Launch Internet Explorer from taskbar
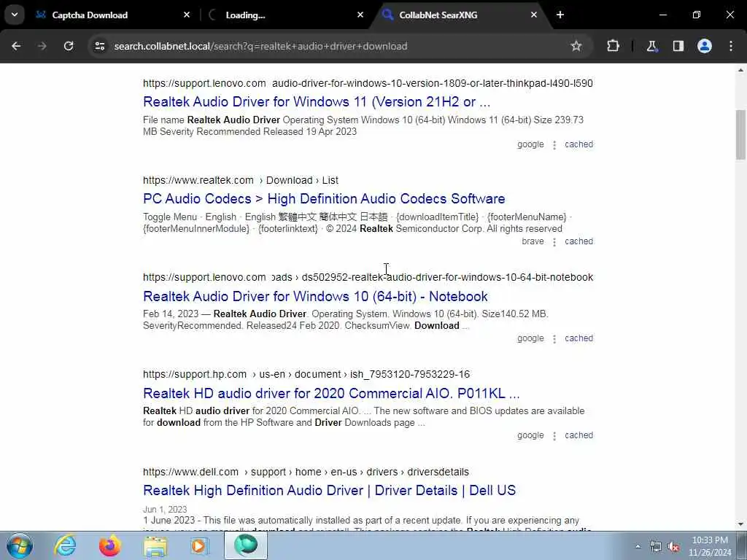Screen dimensions: 747x560 click(65, 545)
